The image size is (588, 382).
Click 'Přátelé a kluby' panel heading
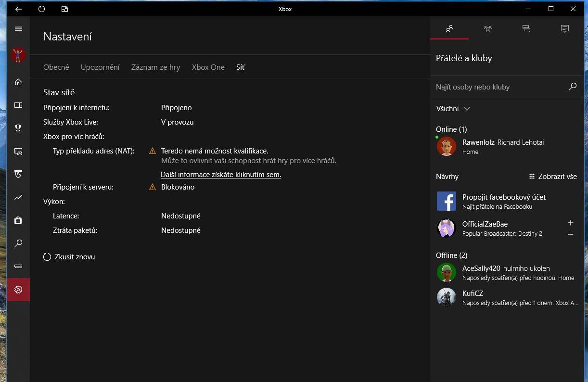(x=464, y=58)
